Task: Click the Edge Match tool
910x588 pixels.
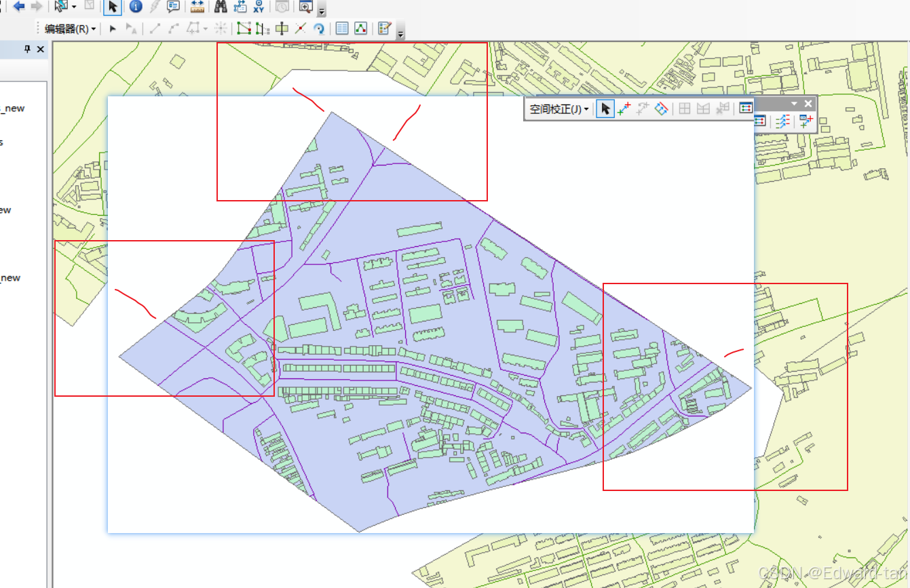Action: pos(782,121)
